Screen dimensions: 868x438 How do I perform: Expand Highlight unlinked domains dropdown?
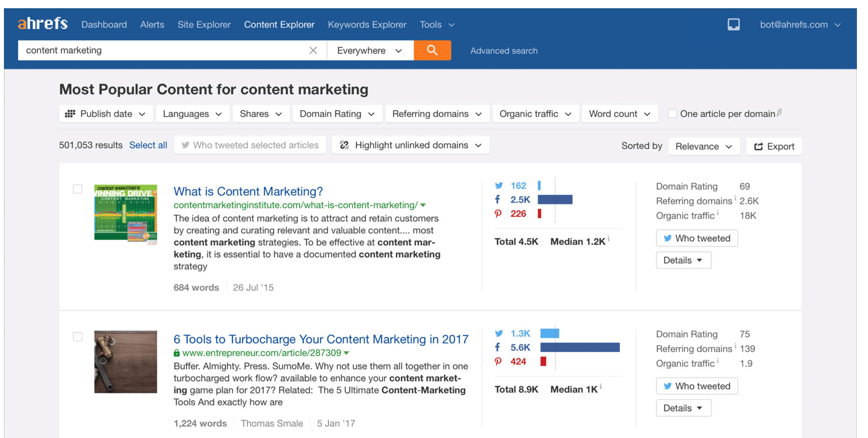point(410,145)
